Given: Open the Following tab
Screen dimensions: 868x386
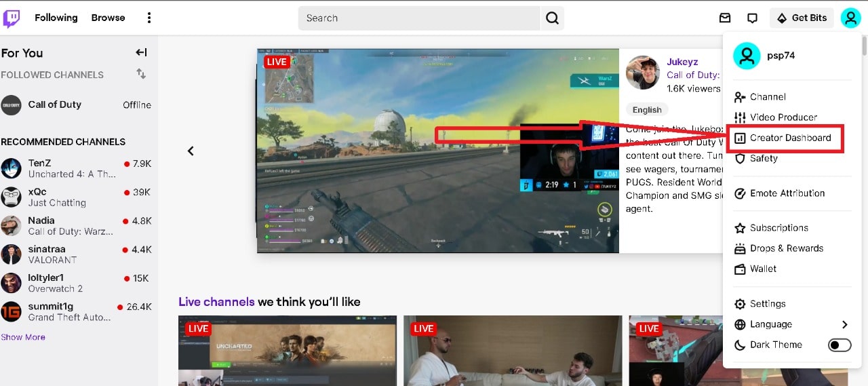Looking at the screenshot, I should coord(56,18).
